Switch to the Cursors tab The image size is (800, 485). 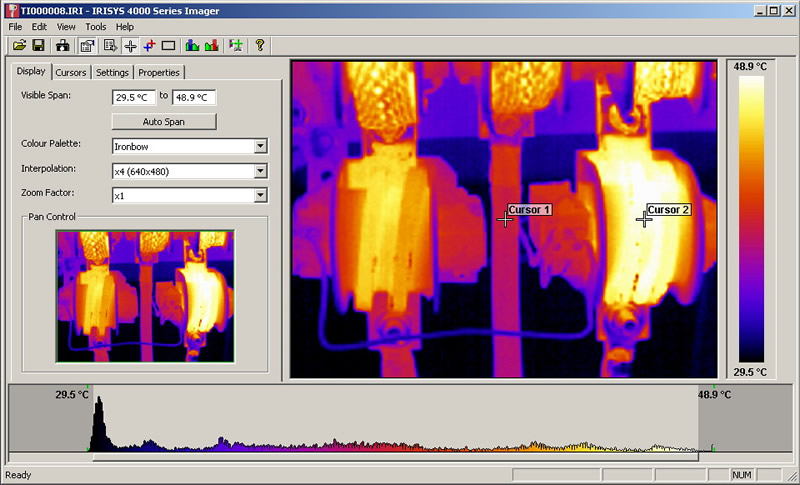point(71,72)
